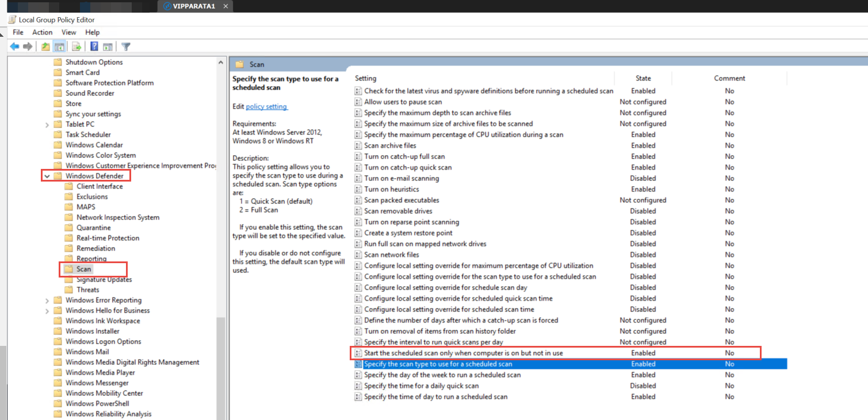This screenshot has height=420, width=868.
Task: Click the policy setting edit link
Action: [266, 106]
